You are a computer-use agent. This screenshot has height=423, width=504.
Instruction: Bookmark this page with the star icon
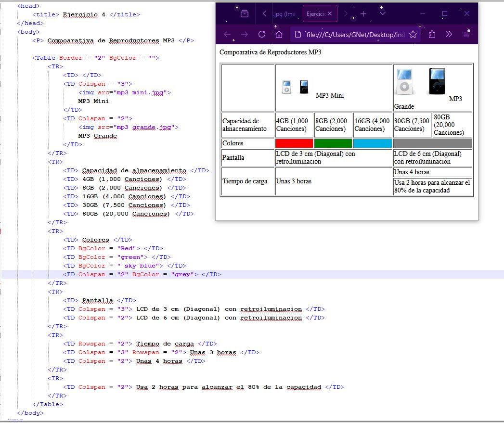[413, 35]
